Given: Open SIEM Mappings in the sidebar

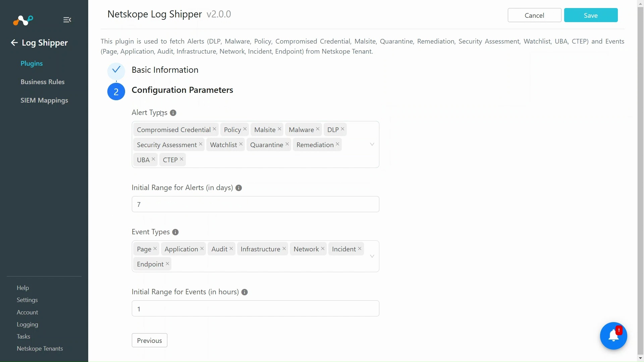Looking at the screenshot, I should (x=44, y=101).
